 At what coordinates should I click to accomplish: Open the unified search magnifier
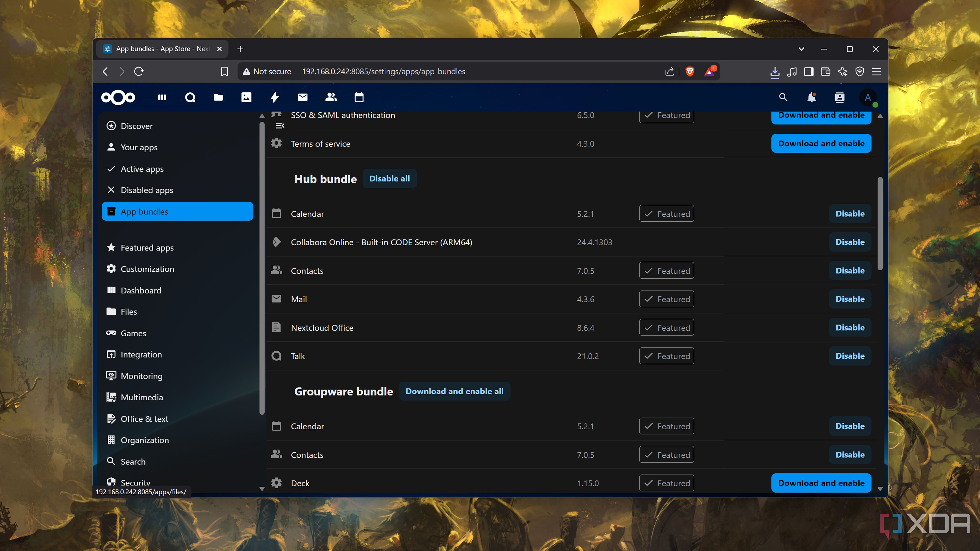pyautogui.click(x=783, y=98)
